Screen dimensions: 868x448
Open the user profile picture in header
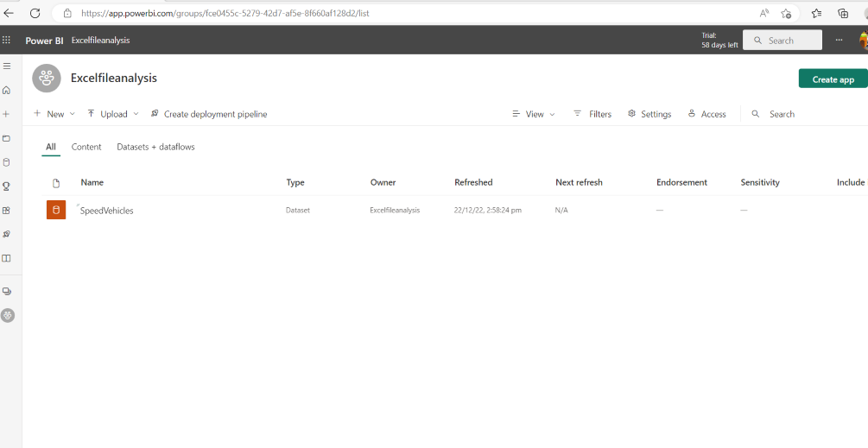click(863, 40)
